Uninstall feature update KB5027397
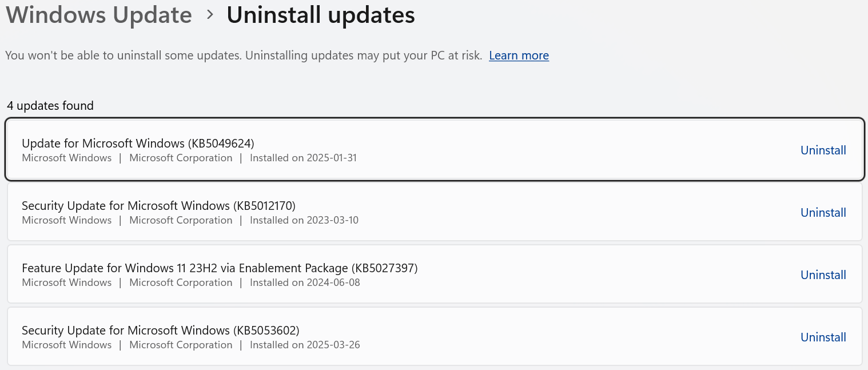868x370 pixels. pos(823,274)
